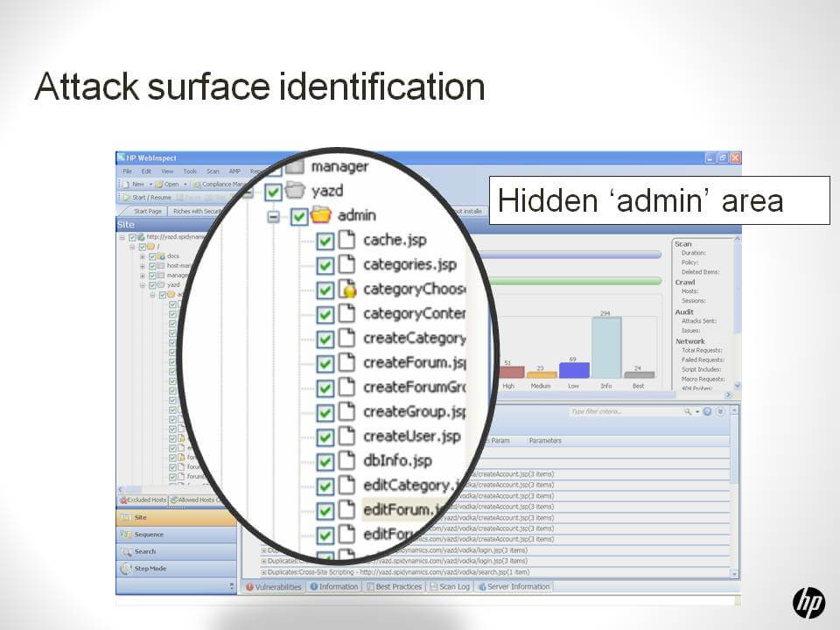The height and width of the screenshot is (630, 840).
Task: Click the filter help question-mark icon
Action: point(706,411)
